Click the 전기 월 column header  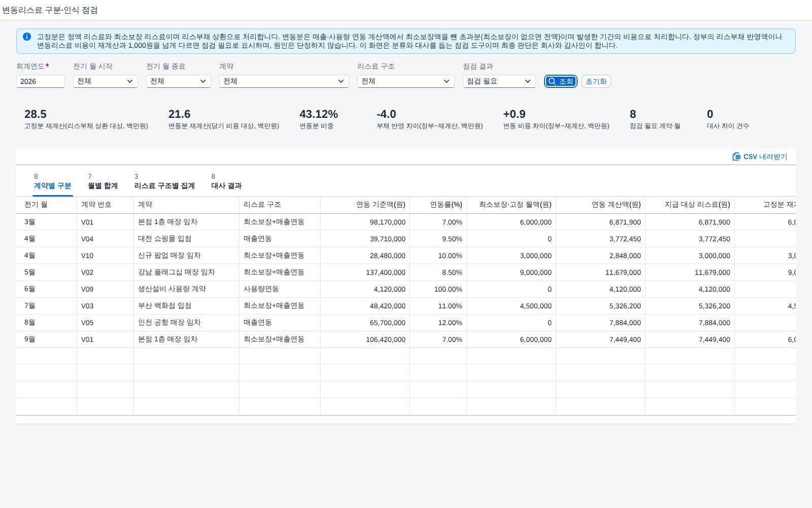coord(47,205)
